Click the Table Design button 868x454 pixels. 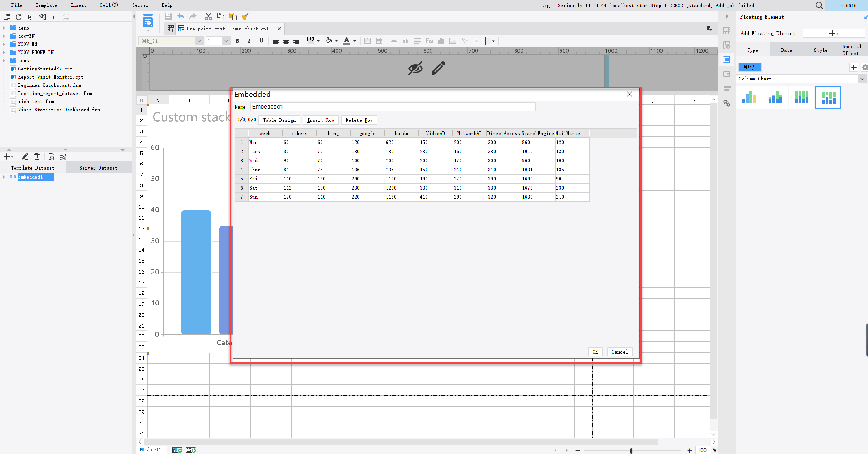(x=279, y=120)
